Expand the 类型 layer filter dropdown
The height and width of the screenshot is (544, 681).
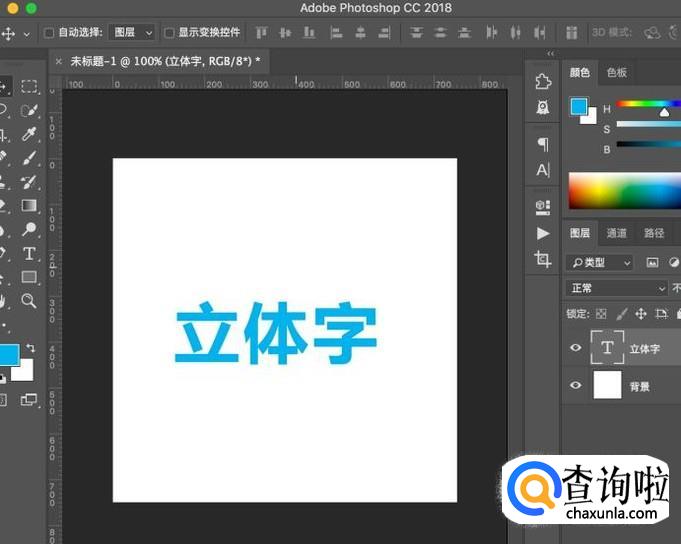600,262
